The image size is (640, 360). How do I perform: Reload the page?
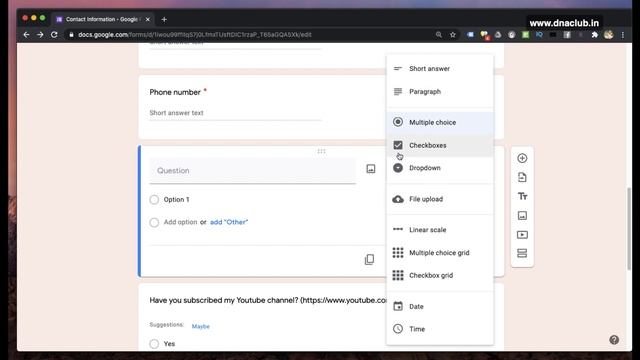[54, 35]
